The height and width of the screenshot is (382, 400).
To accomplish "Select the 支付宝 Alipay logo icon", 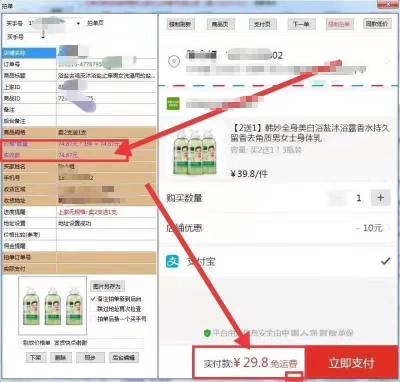I will [x=173, y=262].
